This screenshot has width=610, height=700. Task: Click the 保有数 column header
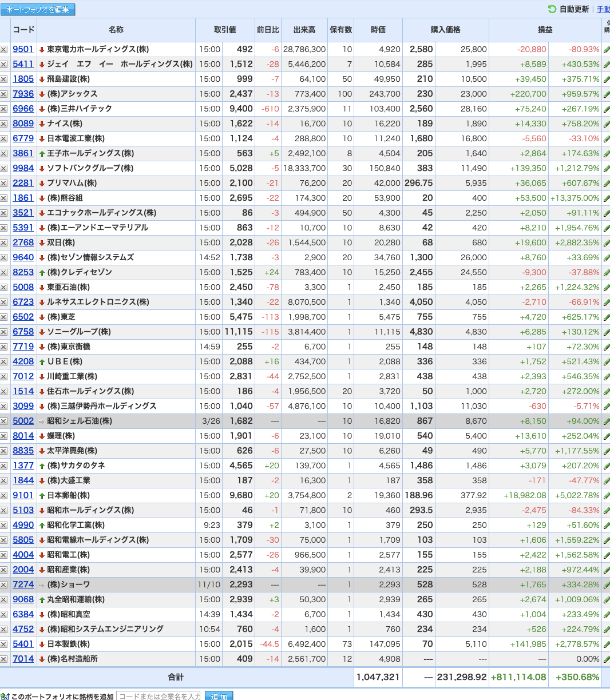(341, 30)
